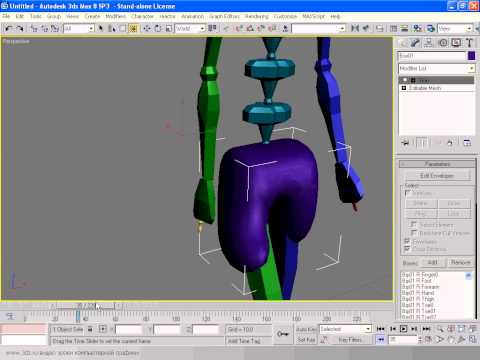Click the Pin Stack icon below the modifier stack
This screenshot has width=480, height=360.
[405, 143]
